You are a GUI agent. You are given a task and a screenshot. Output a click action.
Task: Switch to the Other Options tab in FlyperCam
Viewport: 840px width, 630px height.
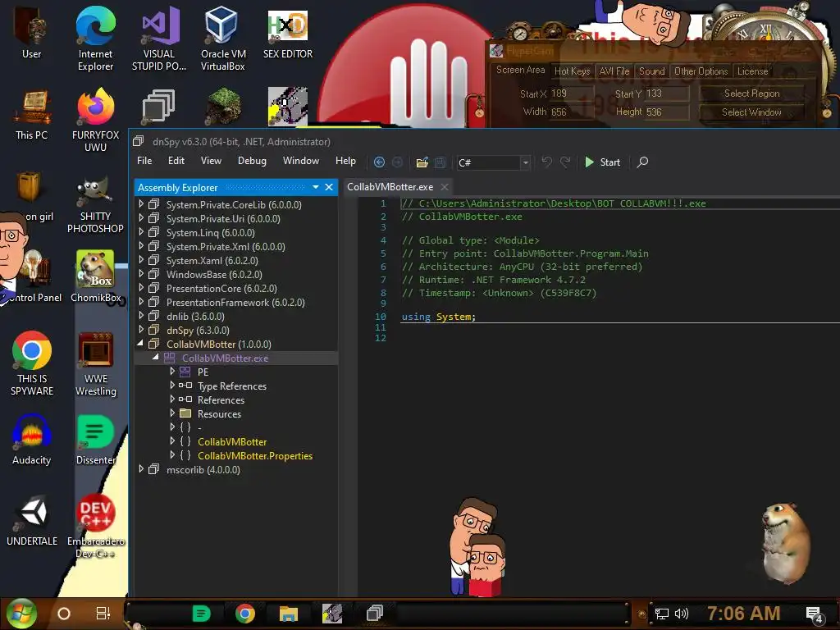click(x=701, y=71)
